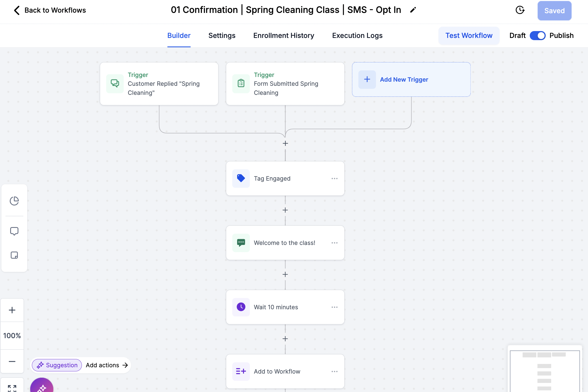Open version history clock icon
The width and height of the screenshot is (588, 392).
coord(520,10)
